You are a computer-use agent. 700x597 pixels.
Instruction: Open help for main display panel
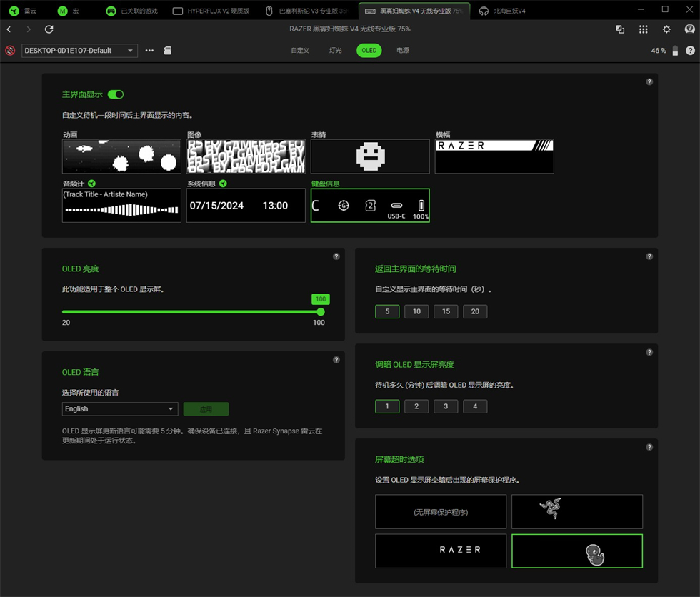point(649,81)
